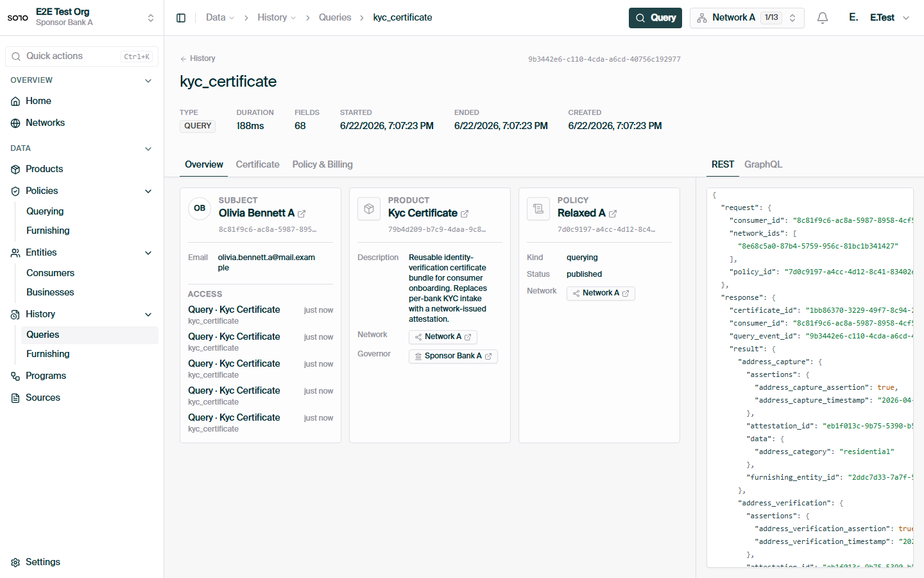Click the Home icon in sidebar
Viewport: 924px width, 578px height.
pyautogui.click(x=15, y=101)
